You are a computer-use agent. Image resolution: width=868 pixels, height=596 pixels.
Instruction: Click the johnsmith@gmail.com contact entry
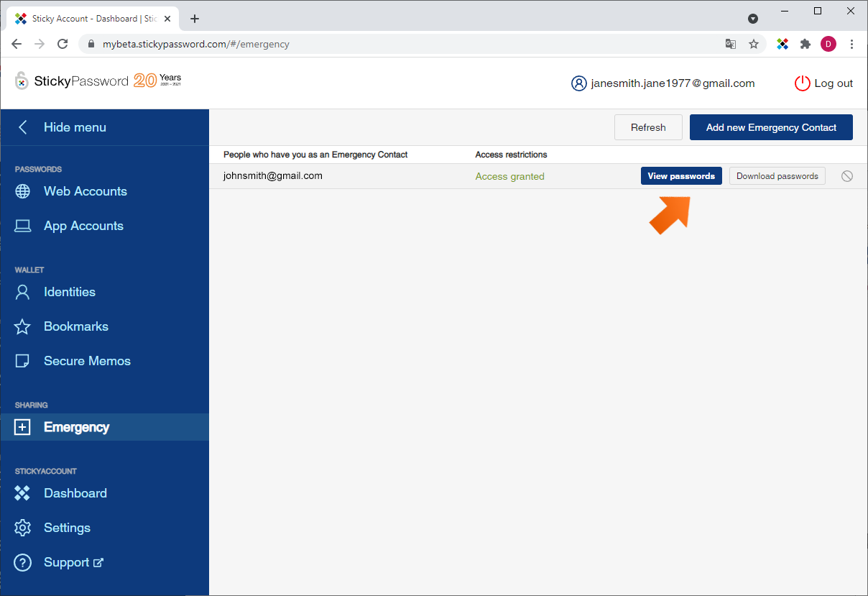click(x=273, y=175)
